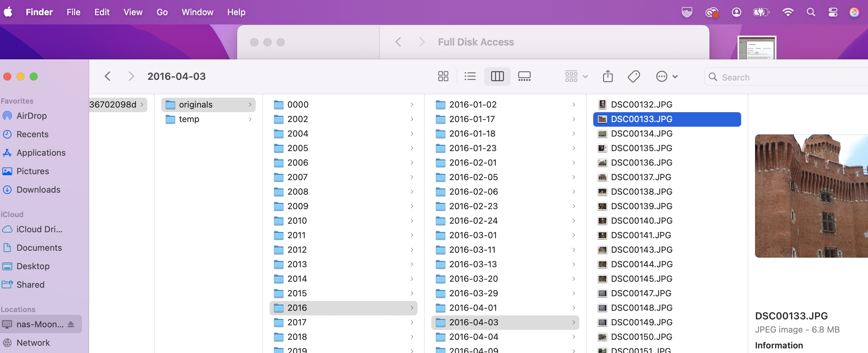The height and width of the screenshot is (353, 868).
Task: Click the Edit Tags icon
Action: [x=633, y=77]
